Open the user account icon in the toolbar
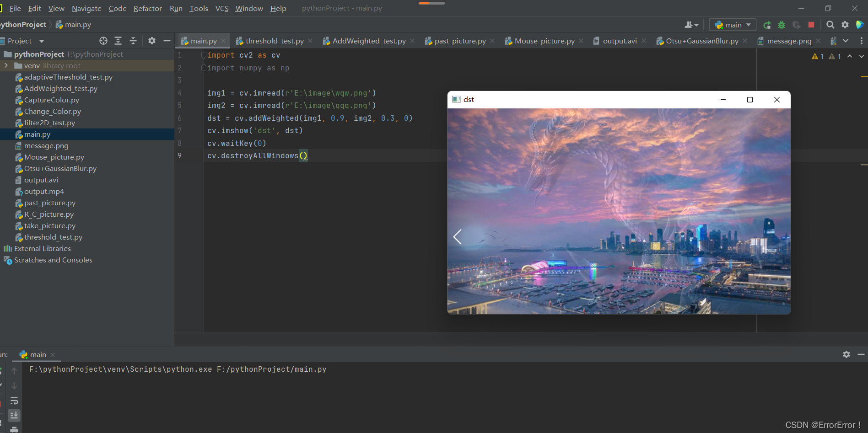 pos(691,25)
